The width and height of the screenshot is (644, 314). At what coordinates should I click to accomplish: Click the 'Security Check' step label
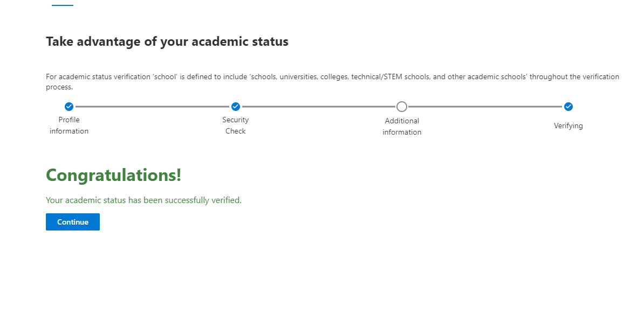tap(235, 125)
